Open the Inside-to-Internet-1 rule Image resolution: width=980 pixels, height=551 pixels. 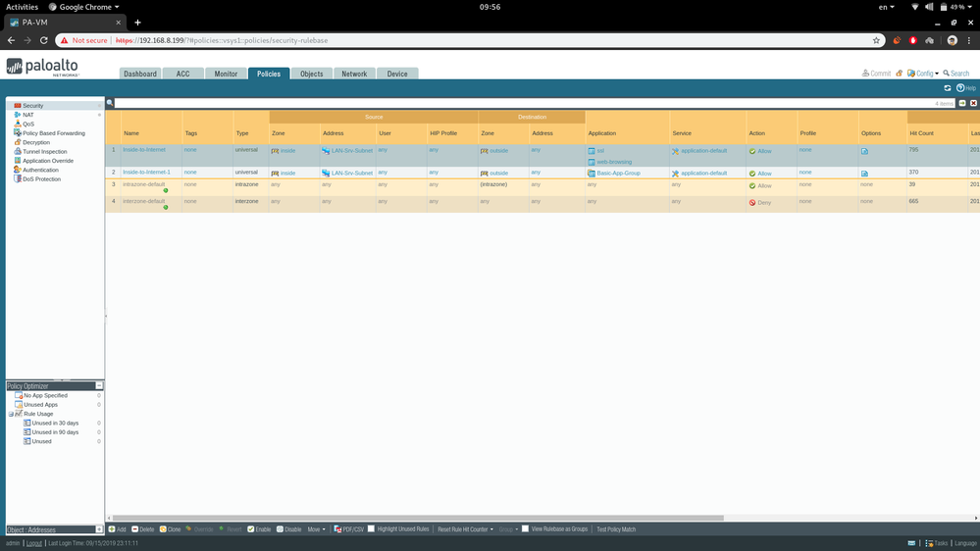(x=146, y=172)
